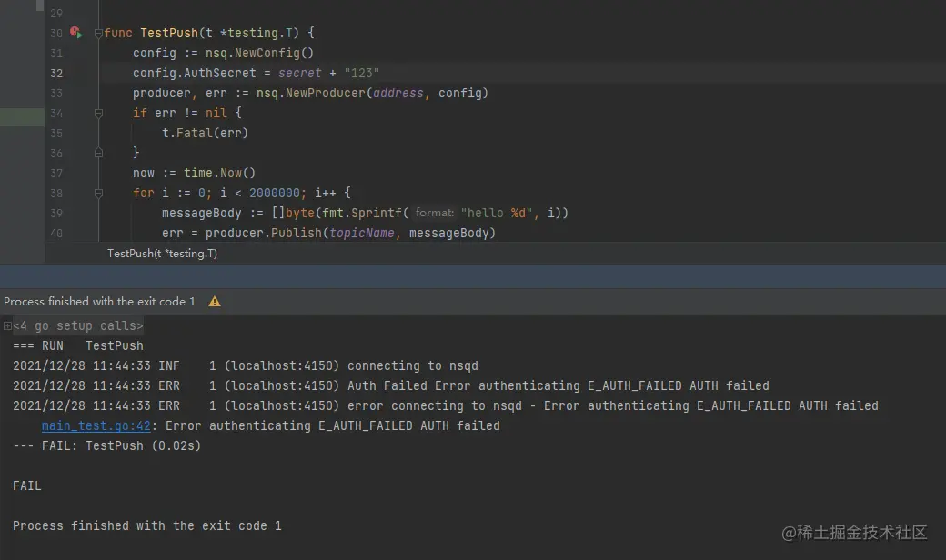Click the warning triangle beside exit code
The height and width of the screenshot is (560, 946).
(x=214, y=302)
